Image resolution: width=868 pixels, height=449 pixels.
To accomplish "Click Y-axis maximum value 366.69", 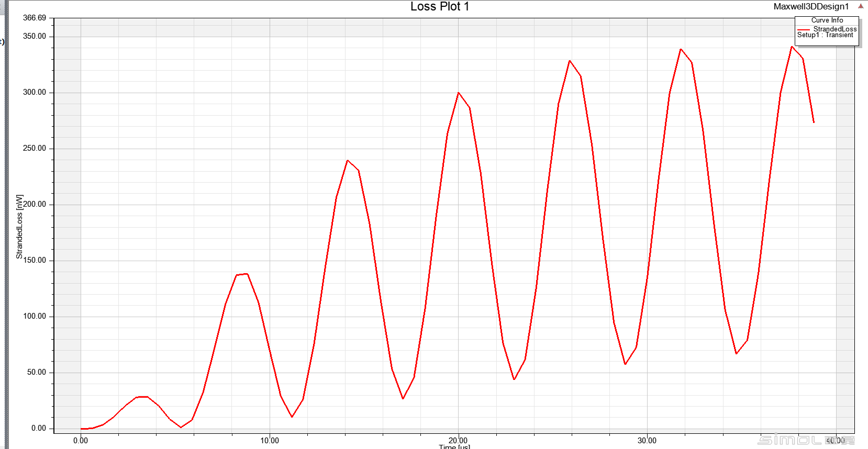I will (35, 18).
